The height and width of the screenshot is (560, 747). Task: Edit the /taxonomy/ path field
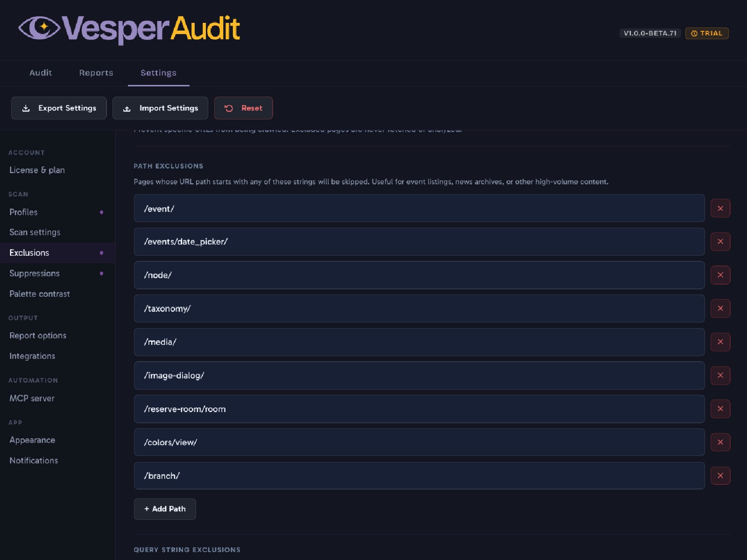click(x=419, y=308)
